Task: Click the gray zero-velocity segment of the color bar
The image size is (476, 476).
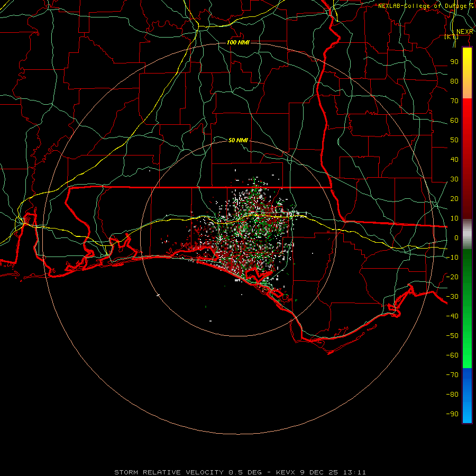Action: tap(467, 234)
